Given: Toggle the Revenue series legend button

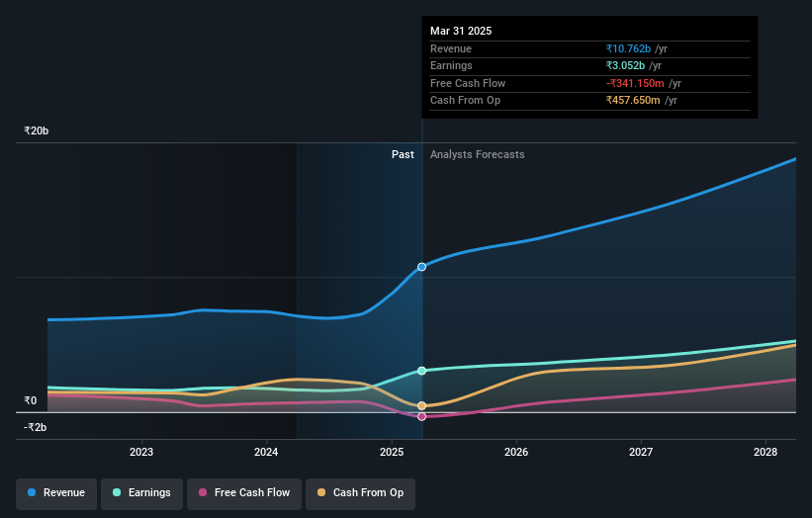Looking at the screenshot, I should click(56, 493).
